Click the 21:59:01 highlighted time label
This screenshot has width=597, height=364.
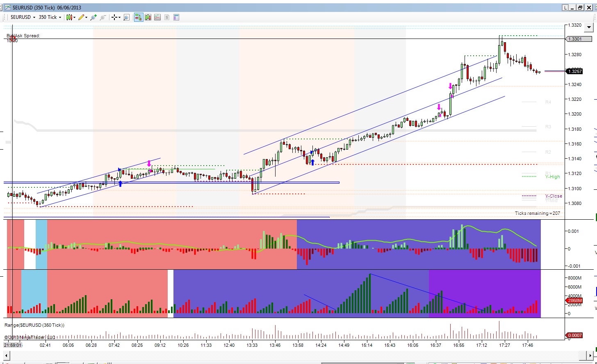13,345
